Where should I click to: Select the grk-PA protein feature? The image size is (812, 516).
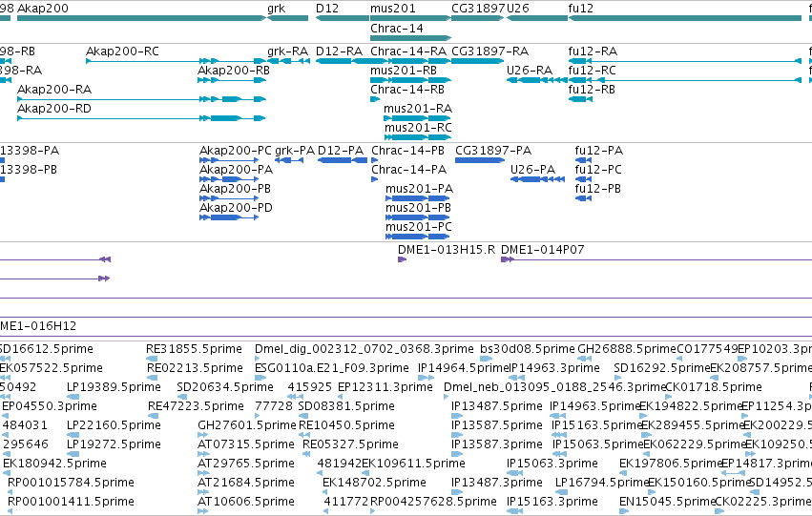(x=289, y=160)
